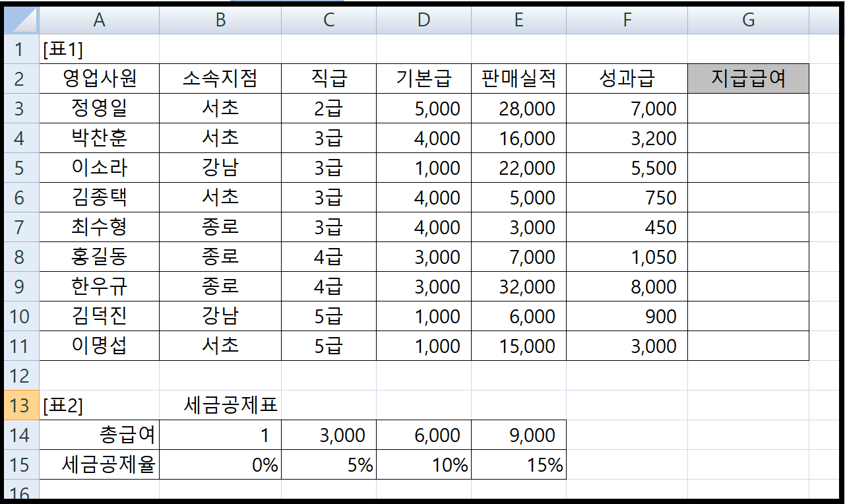Select bonus value 5,500
Screen dimensions: 845x504
coord(627,168)
